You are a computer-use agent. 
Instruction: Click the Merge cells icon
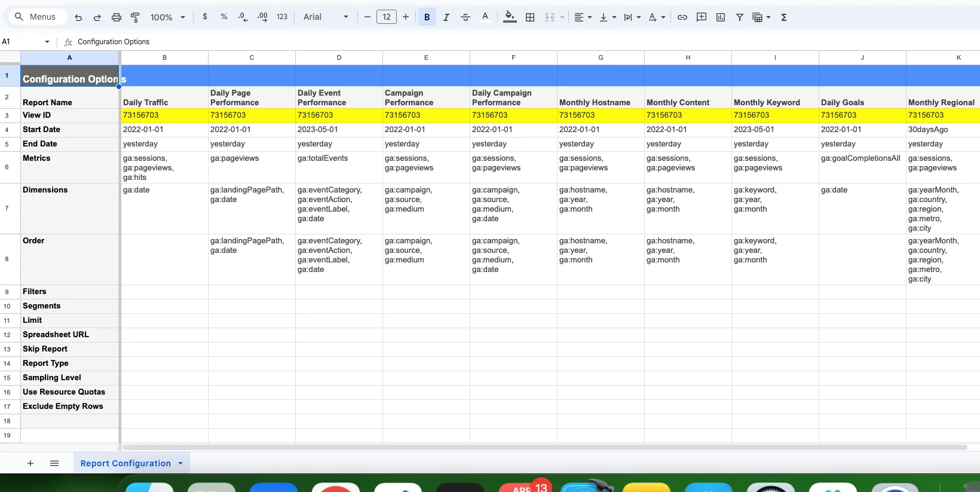point(550,17)
